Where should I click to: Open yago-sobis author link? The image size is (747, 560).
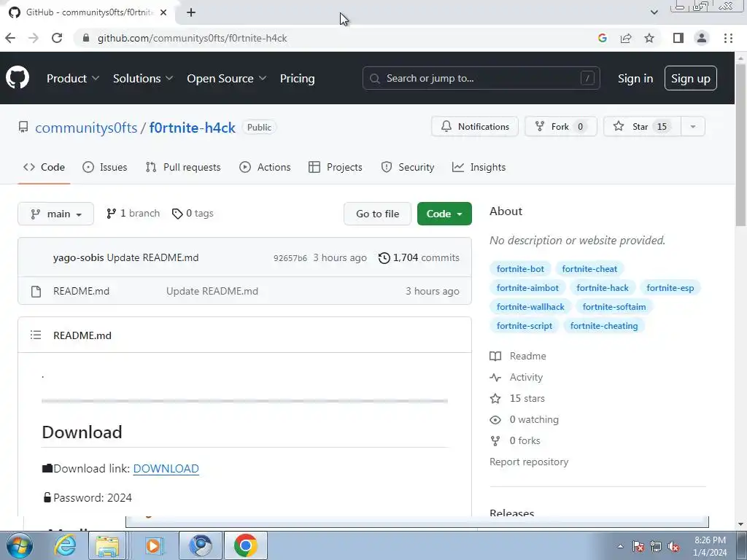coord(79,257)
